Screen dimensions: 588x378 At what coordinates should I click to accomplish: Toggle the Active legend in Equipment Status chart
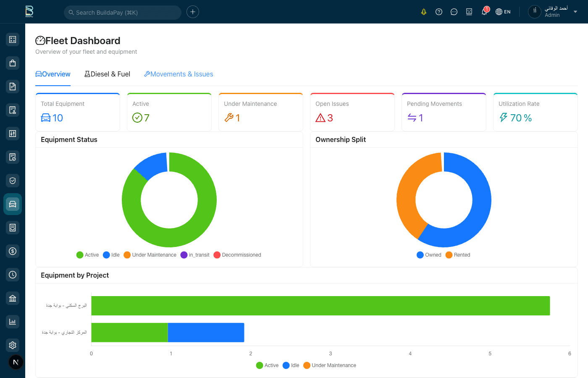[87, 255]
